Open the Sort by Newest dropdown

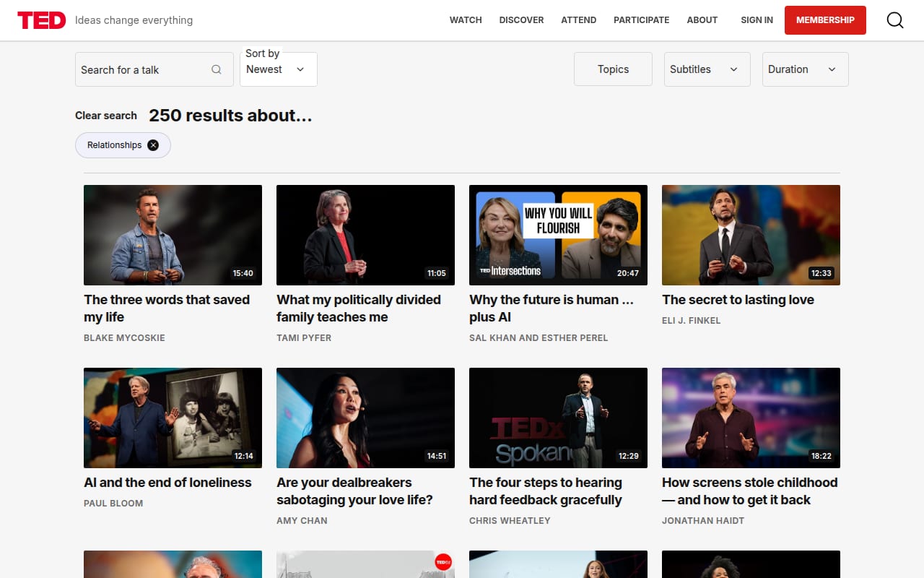click(279, 69)
